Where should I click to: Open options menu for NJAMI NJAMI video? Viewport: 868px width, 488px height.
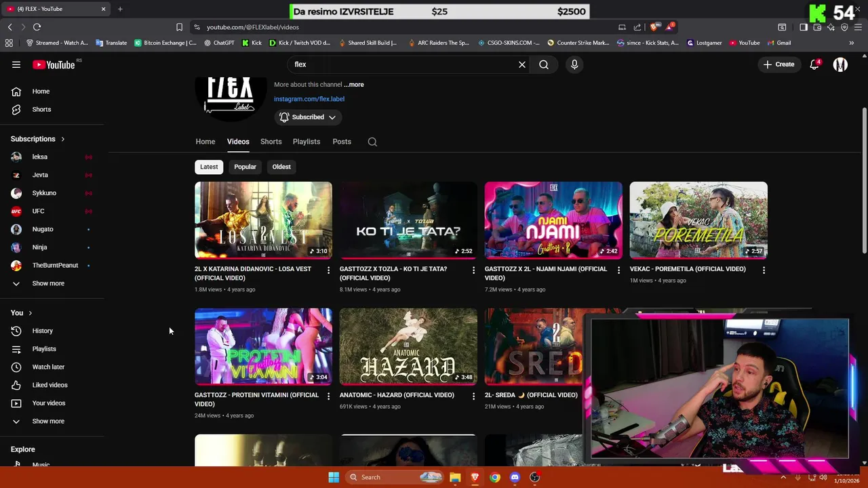(x=618, y=270)
